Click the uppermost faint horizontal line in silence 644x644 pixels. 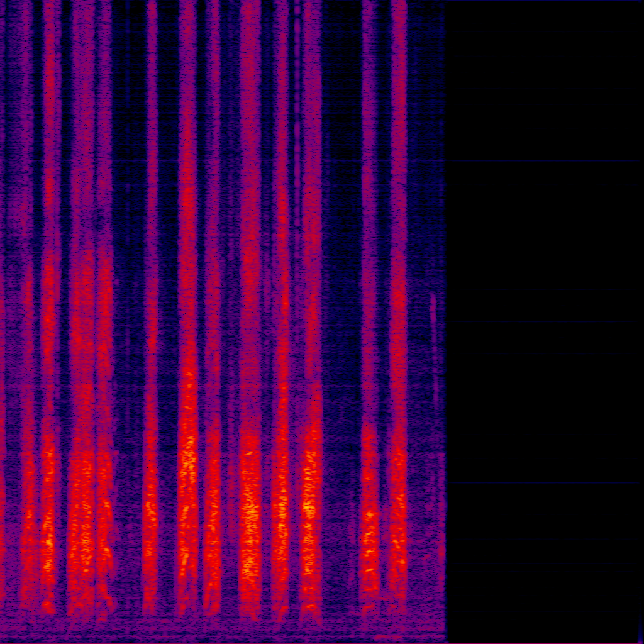pos(544,162)
